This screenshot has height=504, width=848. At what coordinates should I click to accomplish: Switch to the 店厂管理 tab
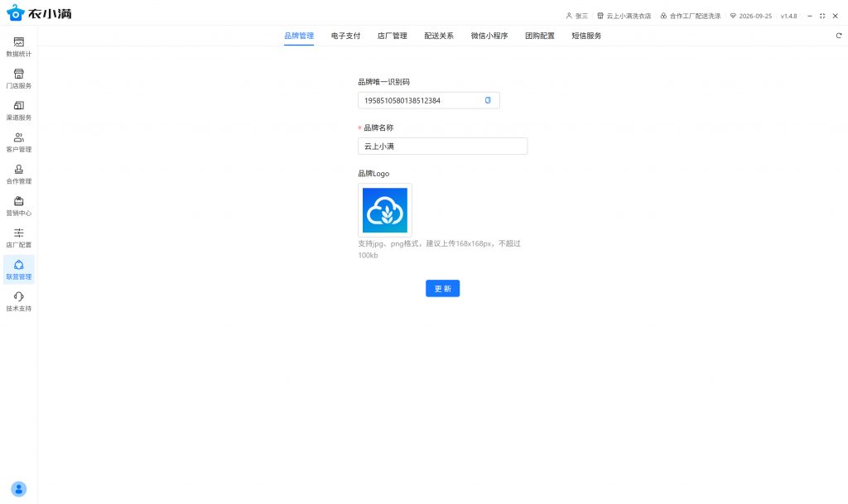pos(392,36)
